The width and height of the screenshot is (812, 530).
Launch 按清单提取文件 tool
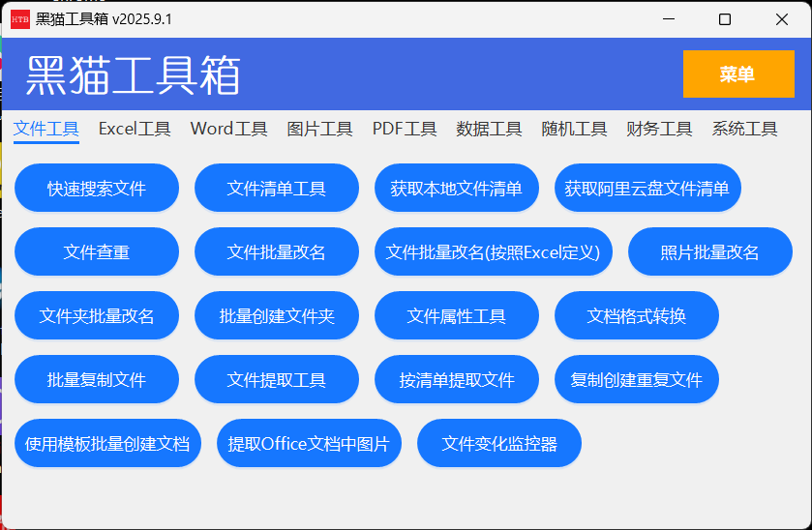click(457, 380)
